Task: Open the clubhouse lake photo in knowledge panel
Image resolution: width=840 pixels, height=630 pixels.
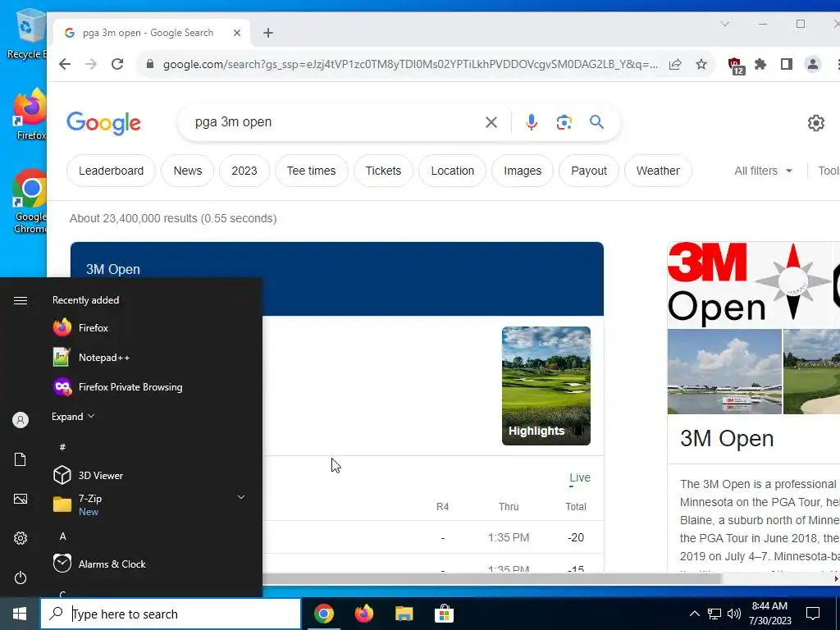Action: (724, 372)
